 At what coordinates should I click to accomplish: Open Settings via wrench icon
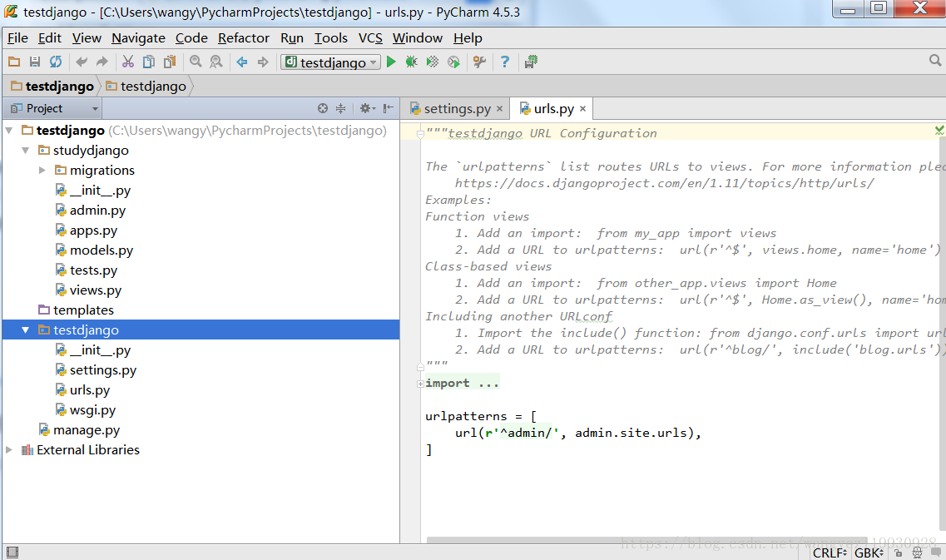(479, 62)
